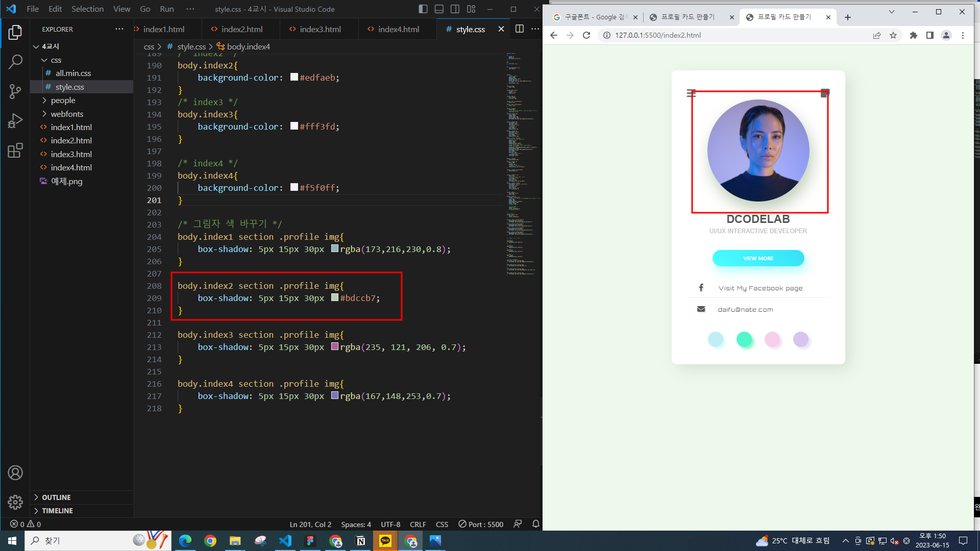Open the Extensions view

[15, 151]
